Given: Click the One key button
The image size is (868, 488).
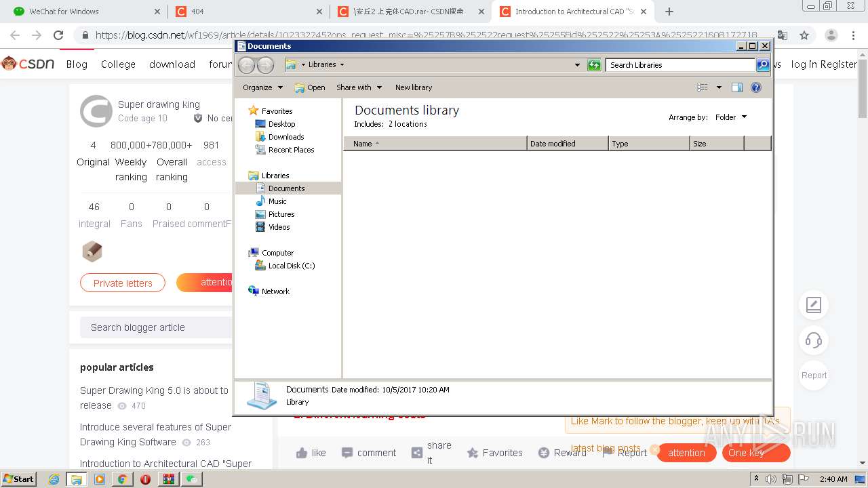Looking at the screenshot, I should [x=756, y=453].
